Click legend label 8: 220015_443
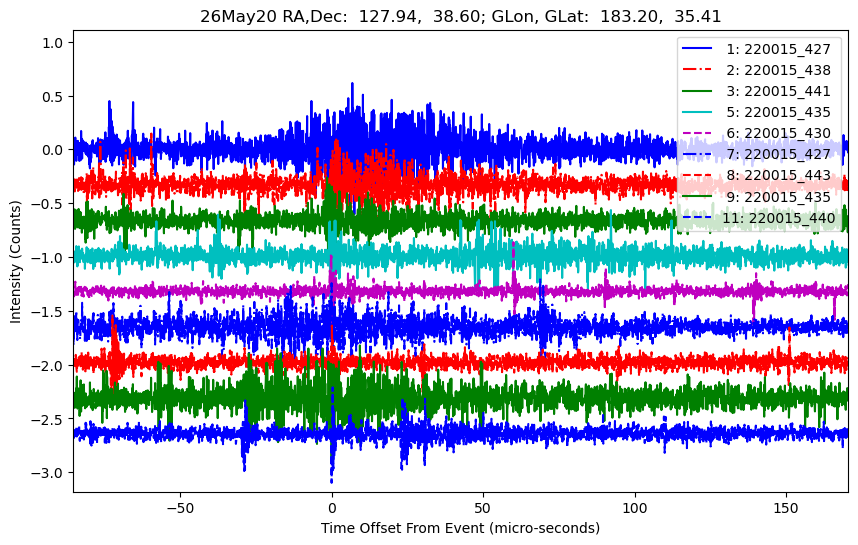This screenshot has height=545, width=858. [778, 176]
